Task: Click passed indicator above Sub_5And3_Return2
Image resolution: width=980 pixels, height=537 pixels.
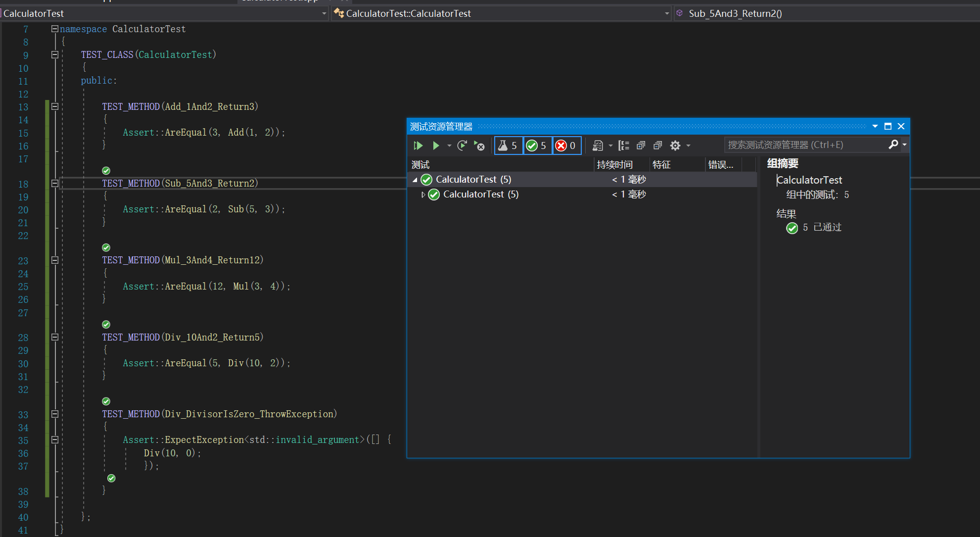Action: [x=106, y=171]
